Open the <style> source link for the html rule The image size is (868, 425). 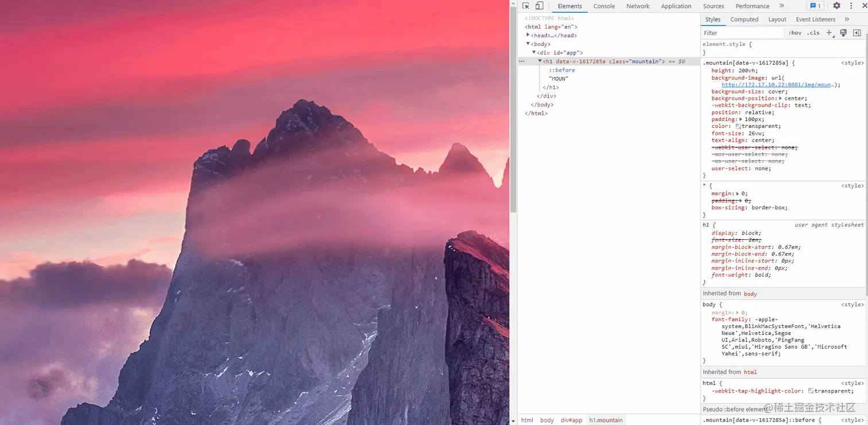point(852,383)
